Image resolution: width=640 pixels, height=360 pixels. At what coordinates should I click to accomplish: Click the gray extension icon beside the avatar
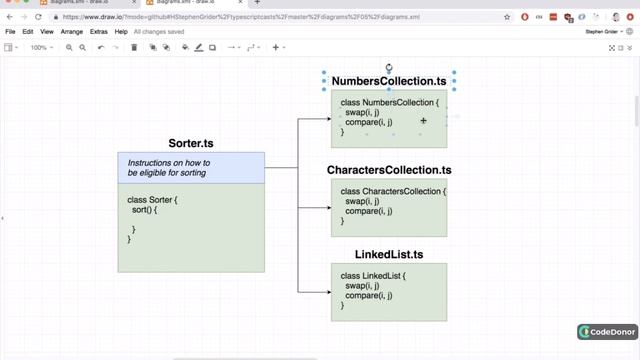[596, 17]
